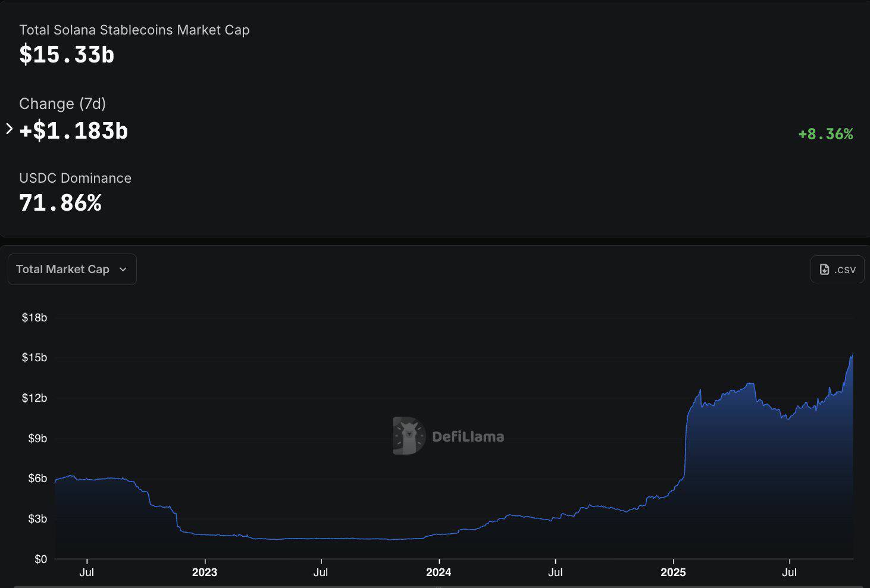The height and width of the screenshot is (588, 870).
Task: Select the $15.33b market cap value
Action: coord(67,55)
